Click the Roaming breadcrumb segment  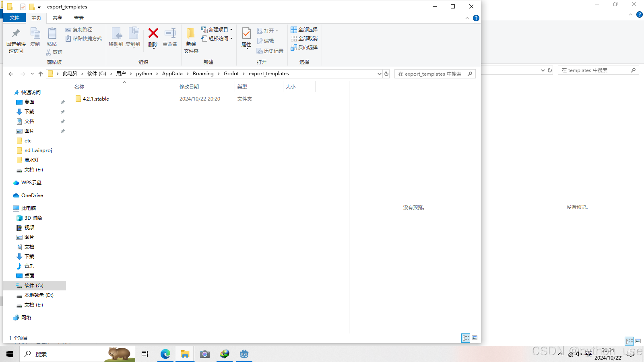point(203,74)
